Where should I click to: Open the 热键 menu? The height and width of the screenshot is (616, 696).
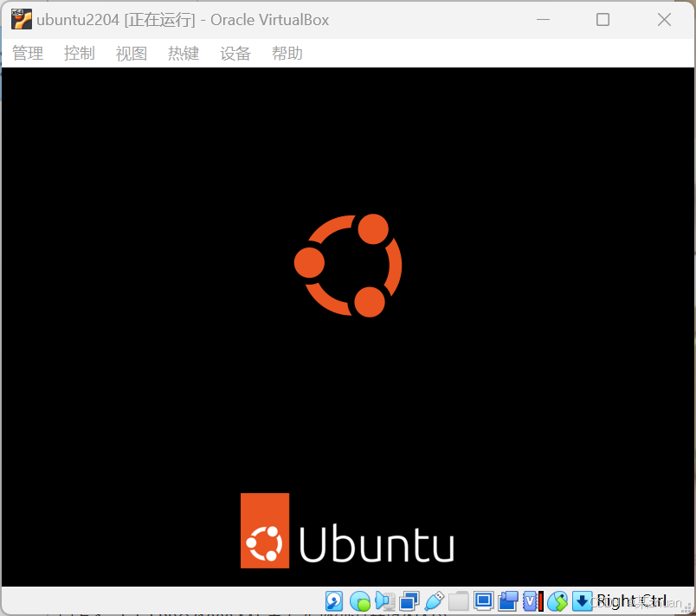[x=184, y=54]
